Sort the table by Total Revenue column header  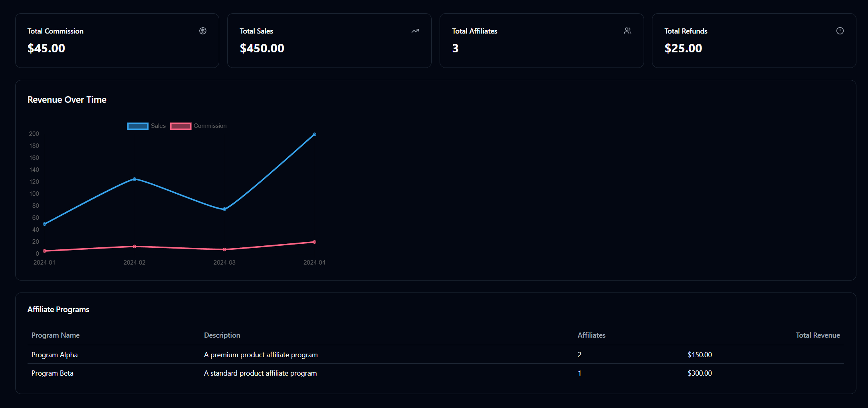coord(818,335)
